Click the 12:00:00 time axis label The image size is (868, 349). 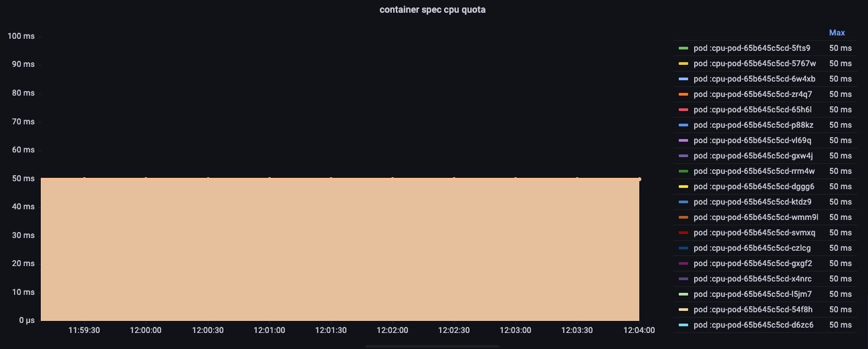tap(146, 330)
